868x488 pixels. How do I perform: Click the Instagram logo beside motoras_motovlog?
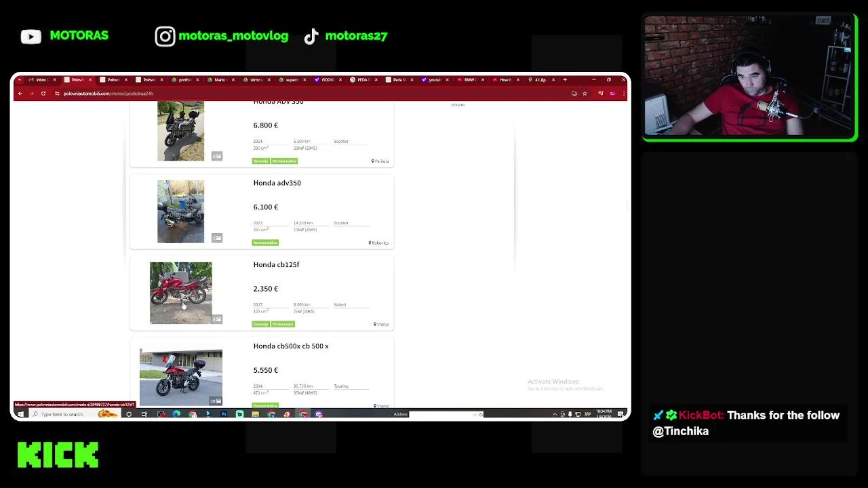pos(165,37)
